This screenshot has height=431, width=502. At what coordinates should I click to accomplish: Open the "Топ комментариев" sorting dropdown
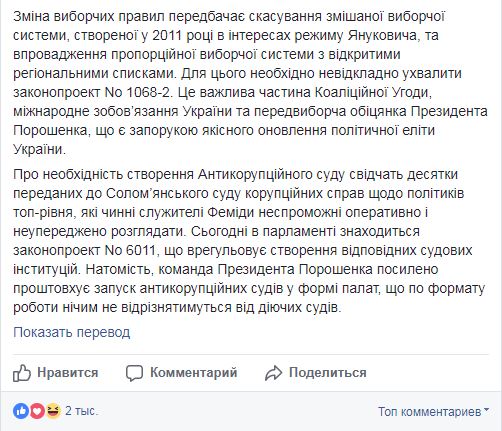point(433,412)
